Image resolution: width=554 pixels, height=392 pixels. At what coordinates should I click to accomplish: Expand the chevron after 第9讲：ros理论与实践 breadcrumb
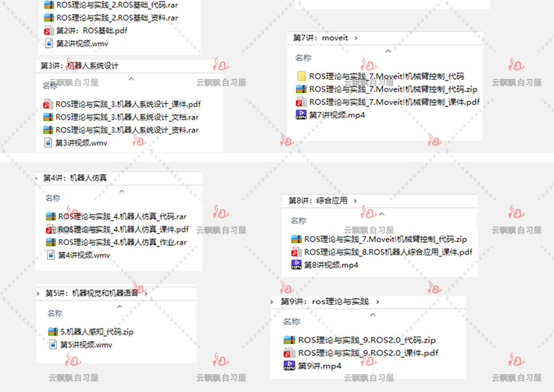[x=377, y=302]
